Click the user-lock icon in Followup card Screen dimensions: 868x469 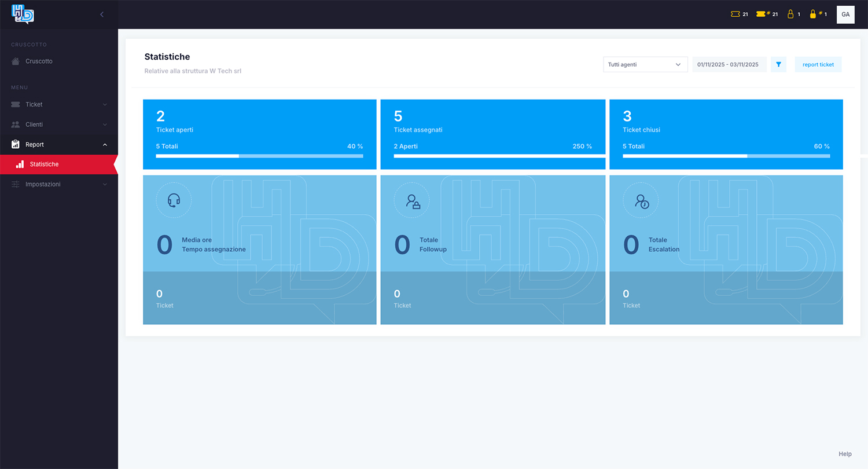pos(412,201)
